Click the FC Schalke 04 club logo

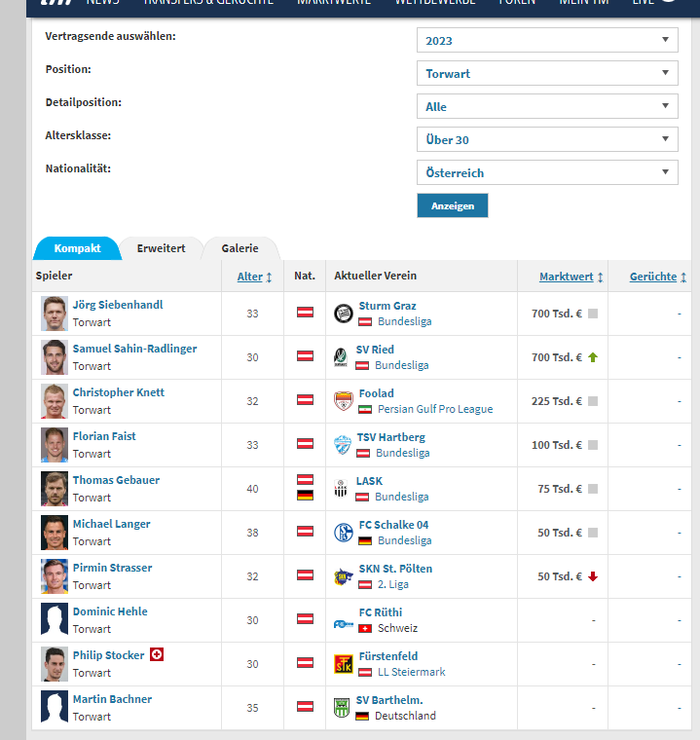pyautogui.click(x=343, y=533)
